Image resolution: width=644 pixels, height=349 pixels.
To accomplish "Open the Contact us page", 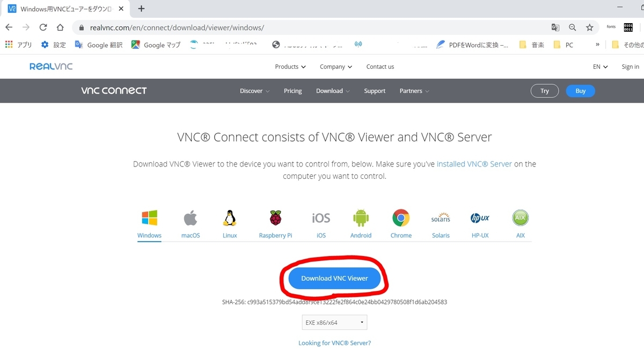I will pos(380,67).
